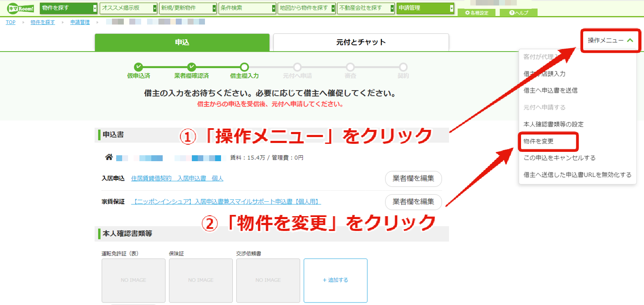644x305 pixels.
Task: Open the 住居賃貸借契約 入居申込書 個人 link
Action: pyautogui.click(x=177, y=179)
